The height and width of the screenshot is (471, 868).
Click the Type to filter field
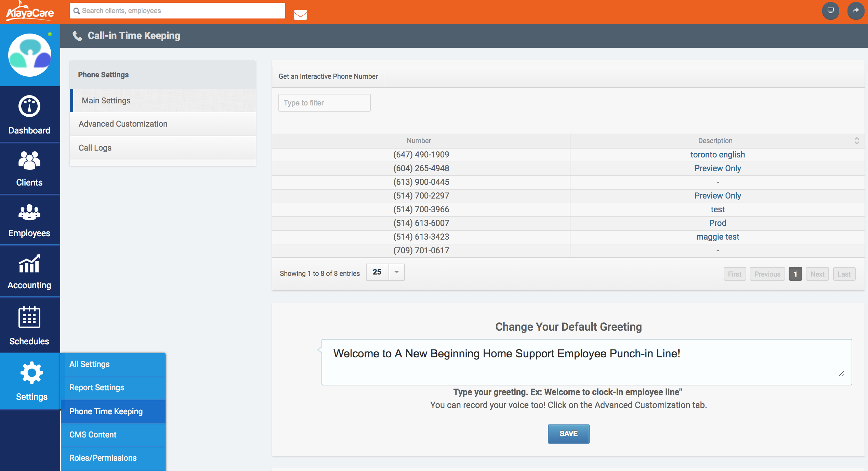click(x=324, y=103)
